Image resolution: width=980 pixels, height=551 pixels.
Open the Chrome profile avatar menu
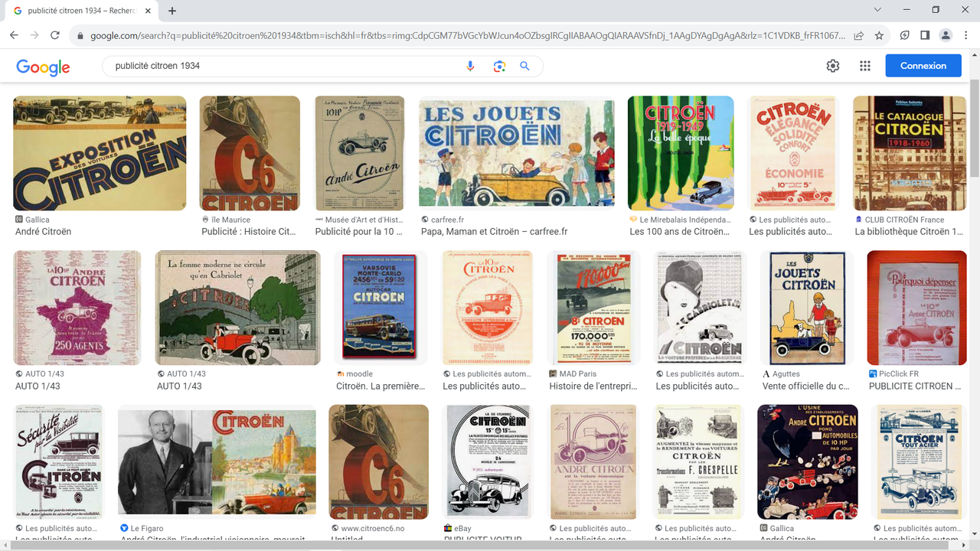click(x=946, y=35)
